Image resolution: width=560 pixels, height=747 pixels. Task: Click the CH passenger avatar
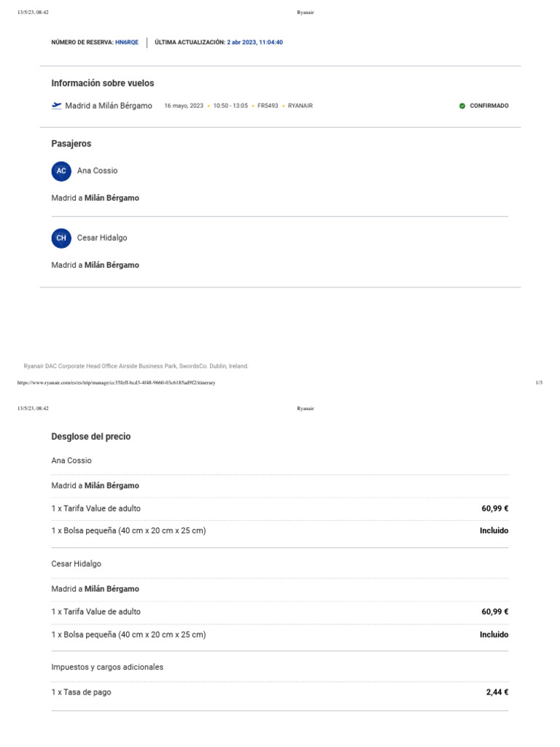[61, 239]
